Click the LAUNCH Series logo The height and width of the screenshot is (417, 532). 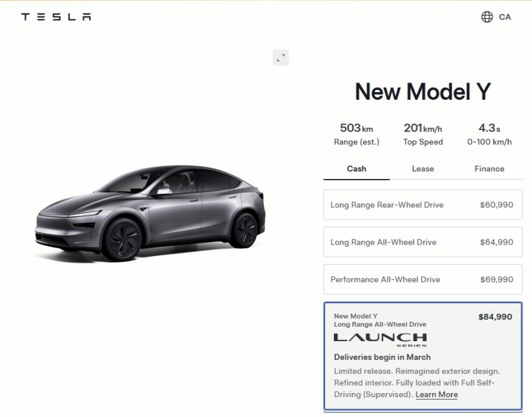(380, 340)
